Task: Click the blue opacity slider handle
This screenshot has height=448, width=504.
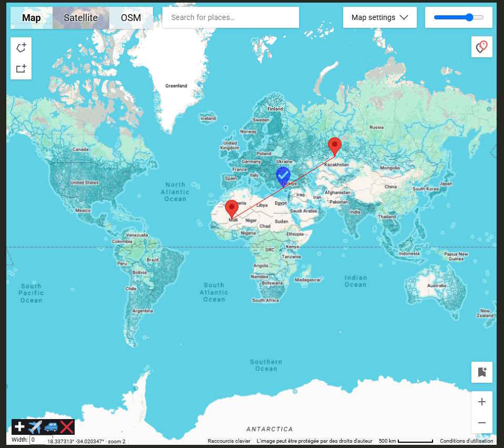Action: [469, 17]
